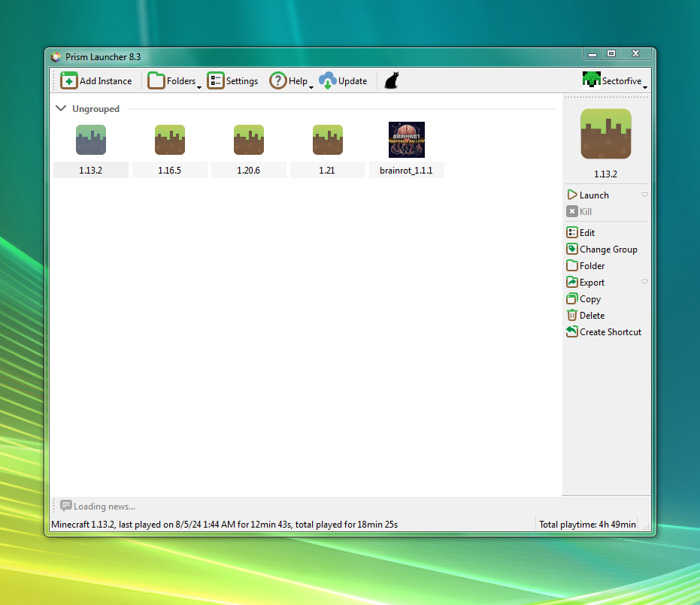Collapse the Ungrouped group chevron
Screen dimensions: 700x605
coord(61,109)
